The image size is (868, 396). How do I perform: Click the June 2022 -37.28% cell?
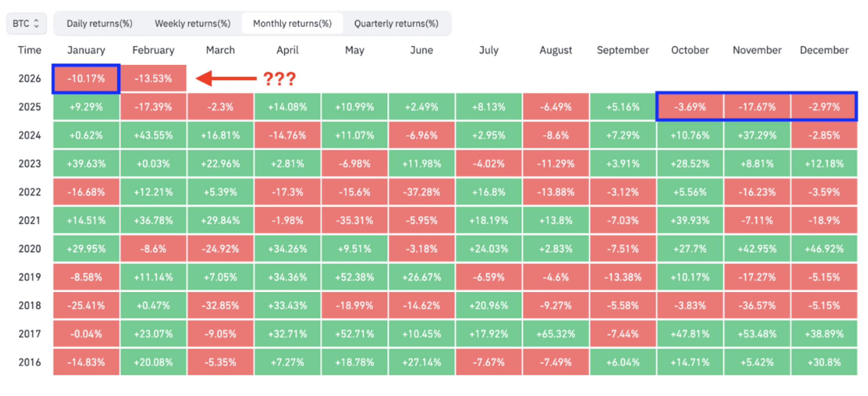(421, 192)
